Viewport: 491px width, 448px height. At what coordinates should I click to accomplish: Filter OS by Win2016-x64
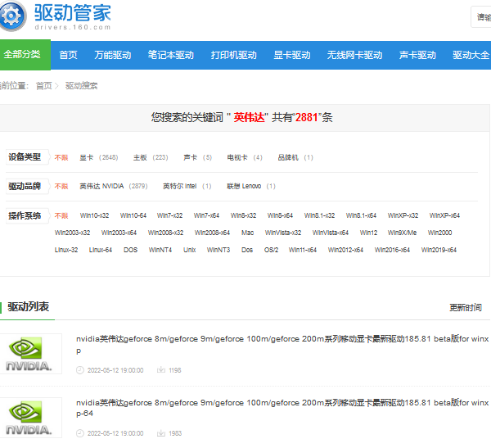pyautogui.click(x=392, y=250)
